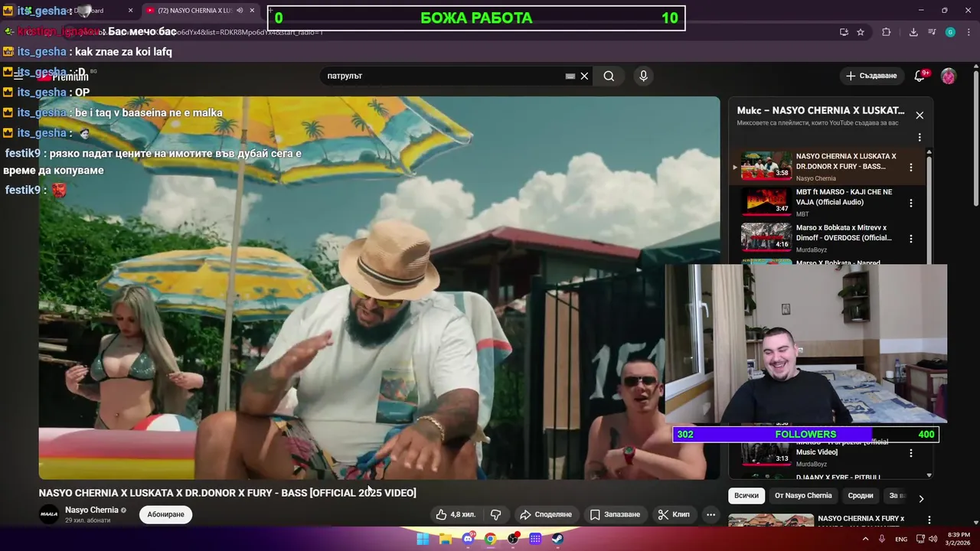
Task: Open options for MBT ft MARSO playlist item
Action: tap(911, 203)
